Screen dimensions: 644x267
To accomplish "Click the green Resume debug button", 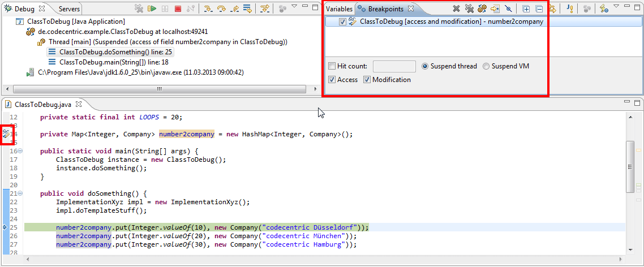I will coord(152,8).
